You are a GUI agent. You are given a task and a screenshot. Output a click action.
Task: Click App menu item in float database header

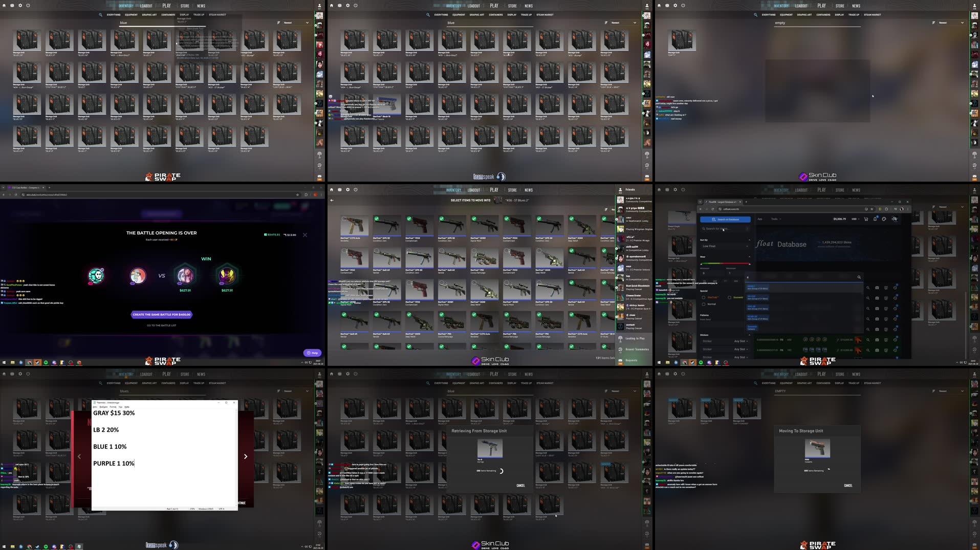click(759, 219)
